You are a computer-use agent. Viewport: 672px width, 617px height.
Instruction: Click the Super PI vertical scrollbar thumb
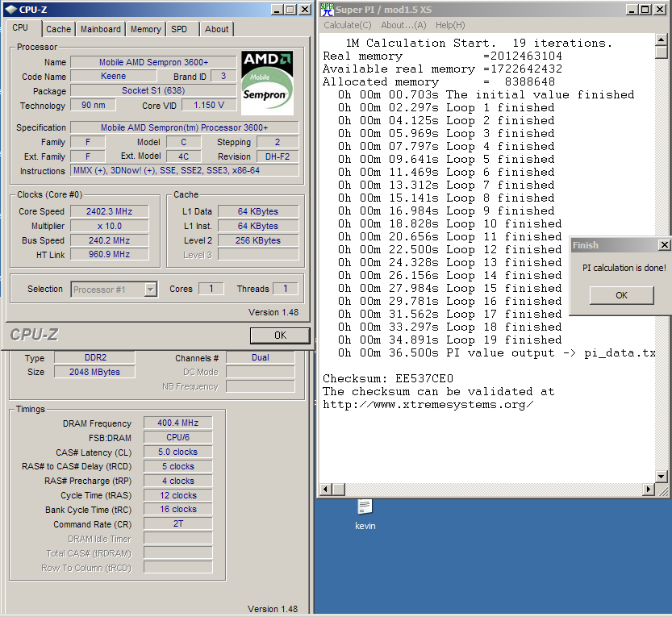662,52
